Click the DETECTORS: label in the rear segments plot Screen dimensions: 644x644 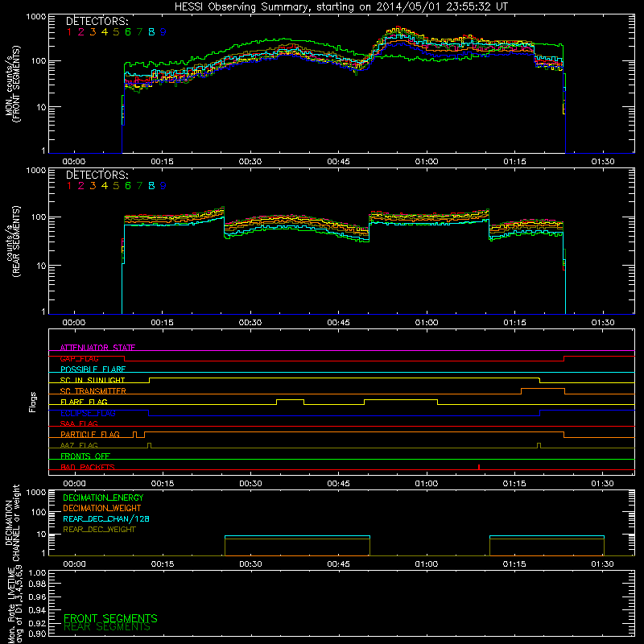point(97,175)
